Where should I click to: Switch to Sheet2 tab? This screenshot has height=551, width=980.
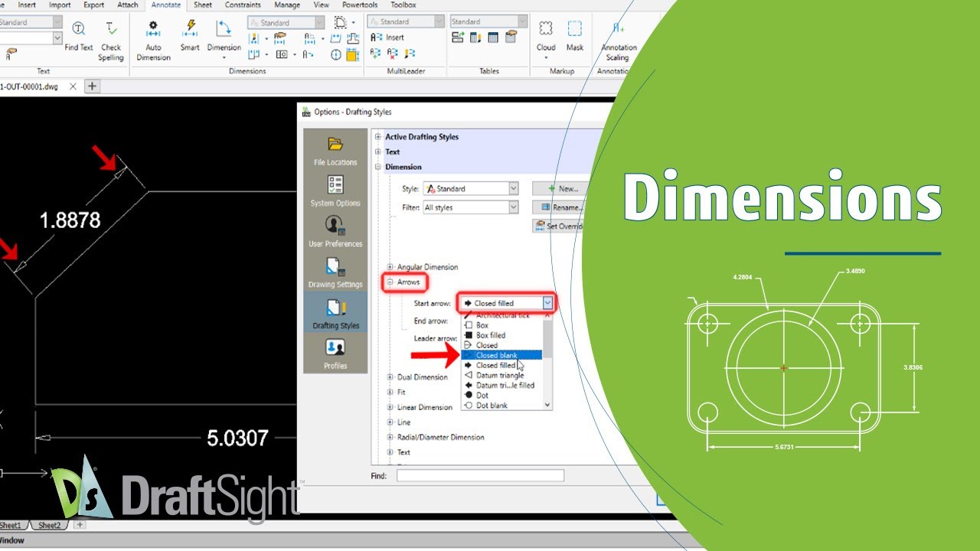(x=50, y=526)
